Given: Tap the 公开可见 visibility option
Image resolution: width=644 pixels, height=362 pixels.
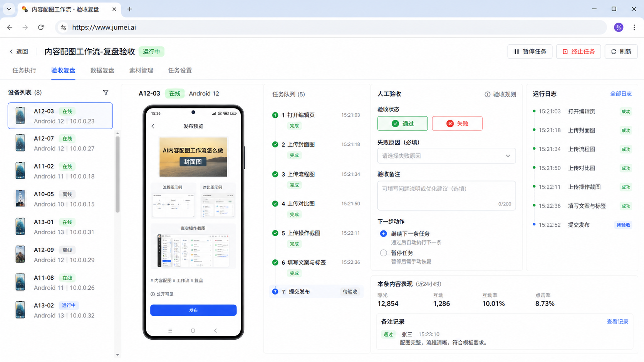Looking at the screenshot, I should click(162, 294).
